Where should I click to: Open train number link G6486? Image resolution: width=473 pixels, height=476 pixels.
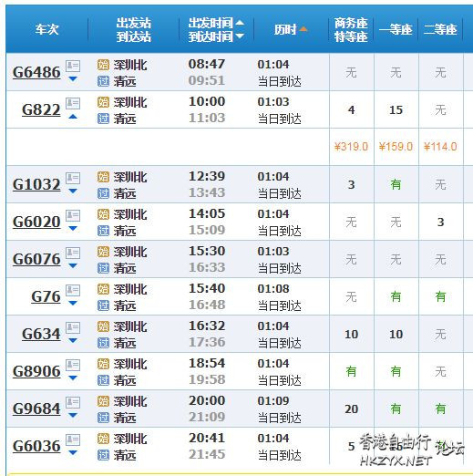click(36, 72)
